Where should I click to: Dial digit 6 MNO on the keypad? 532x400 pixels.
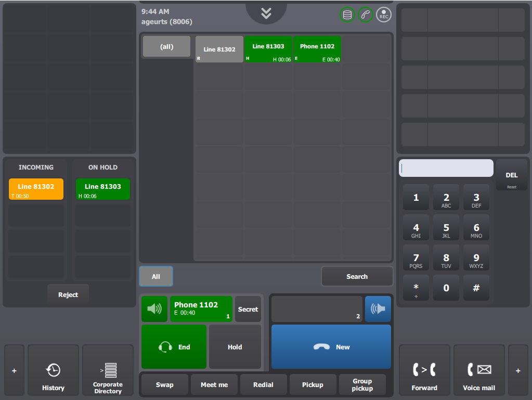click(476, 228)
